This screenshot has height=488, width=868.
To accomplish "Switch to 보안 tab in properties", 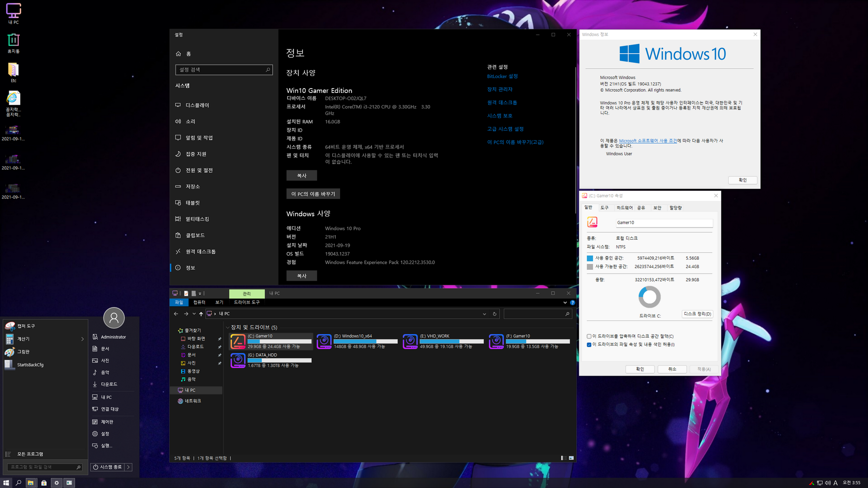I will click(x=657, y=208).
